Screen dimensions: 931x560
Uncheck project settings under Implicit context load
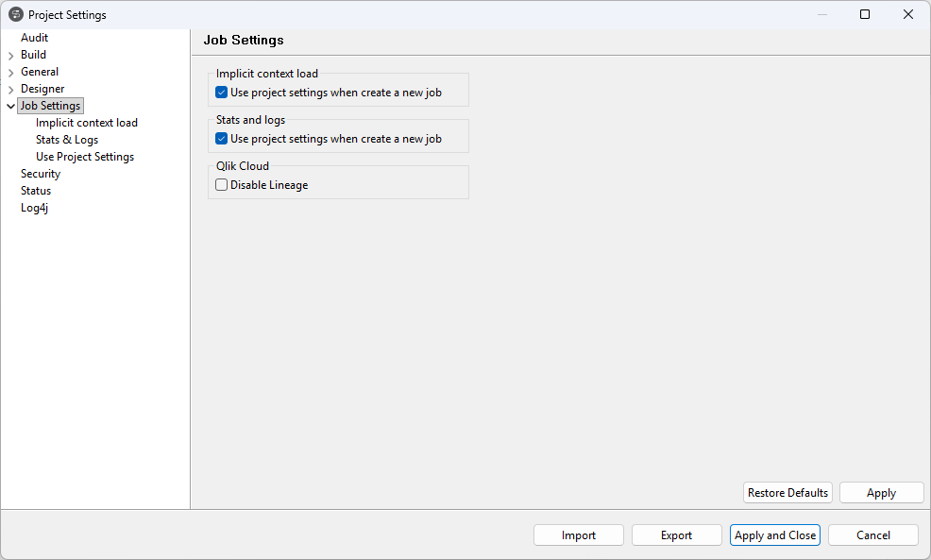click(221, 92)
